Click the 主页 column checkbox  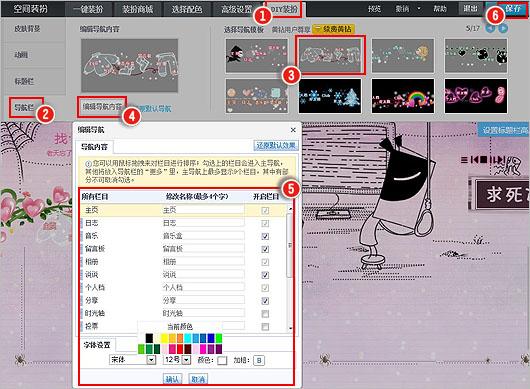265,211
